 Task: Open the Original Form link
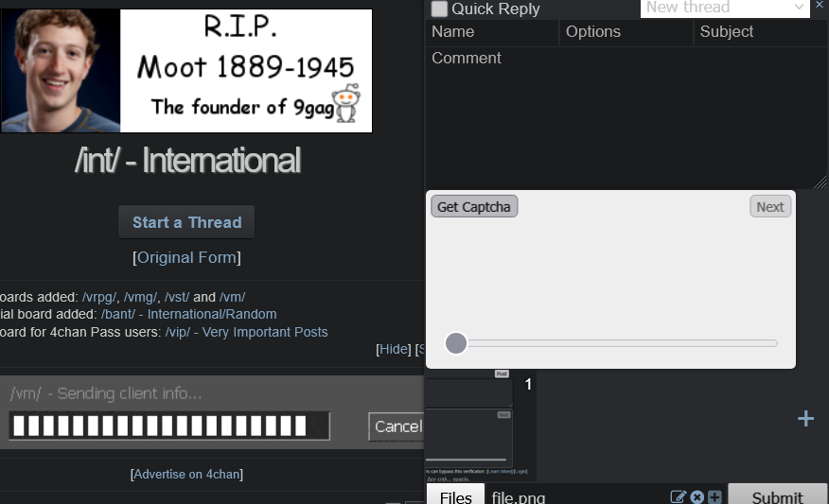point(186,258)
